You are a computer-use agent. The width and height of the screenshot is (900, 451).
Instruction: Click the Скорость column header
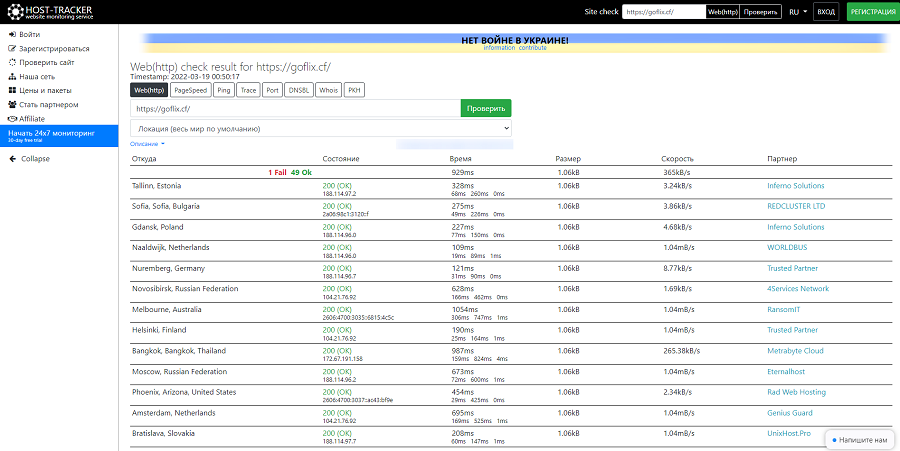coord(677,159)
